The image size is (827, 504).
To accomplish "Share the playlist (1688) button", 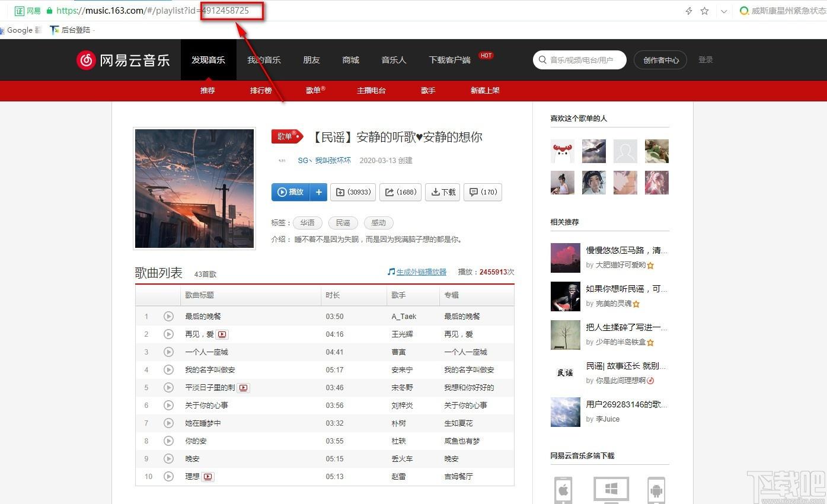I will (401, 192).
